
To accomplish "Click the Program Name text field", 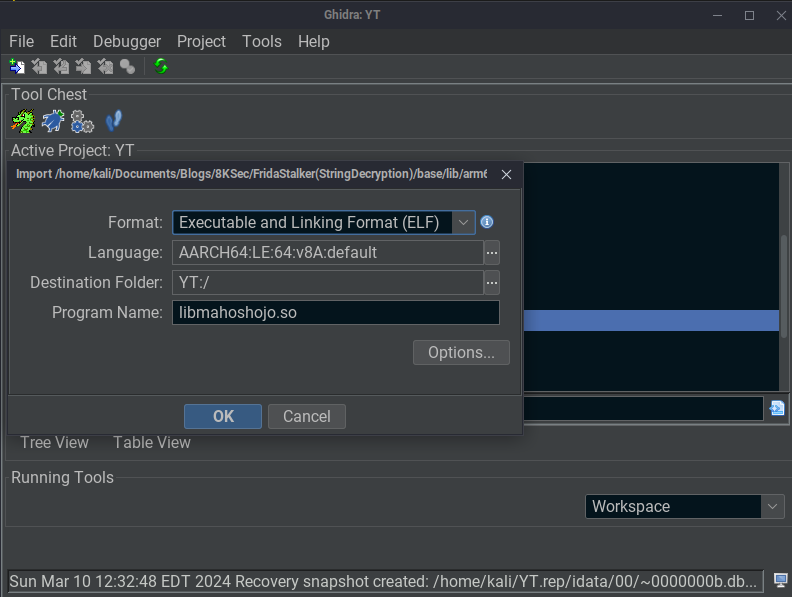I will tap(335, 313).
